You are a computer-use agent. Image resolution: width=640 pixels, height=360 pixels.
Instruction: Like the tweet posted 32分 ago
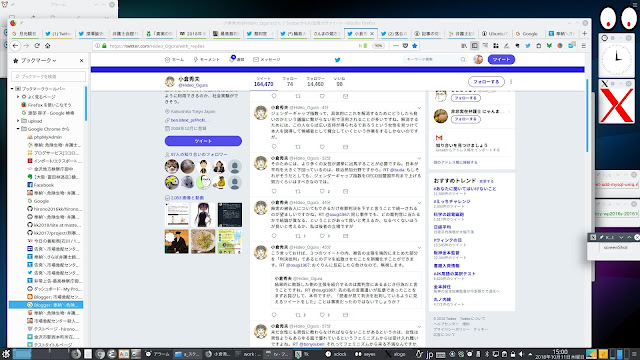(322, 191)
